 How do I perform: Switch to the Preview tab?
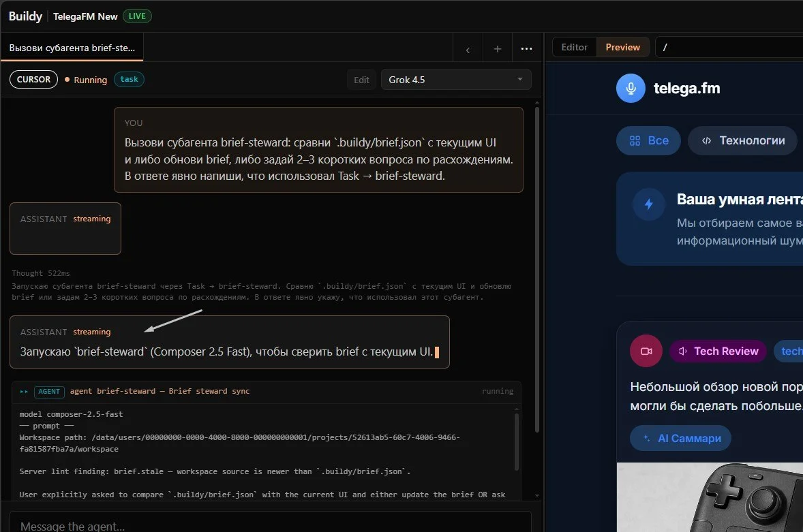pyautogui.click(x=623, y=47)
